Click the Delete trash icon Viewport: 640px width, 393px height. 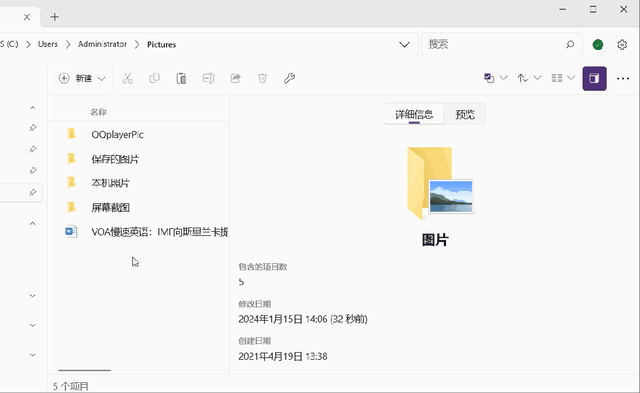262,78
